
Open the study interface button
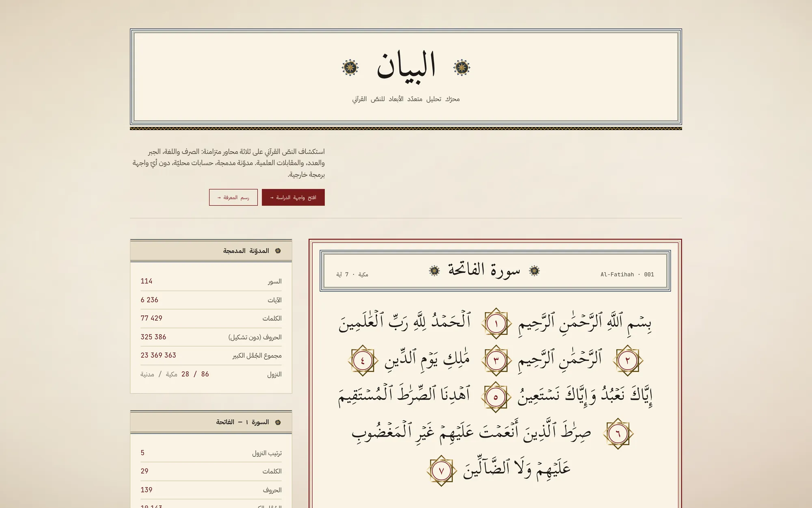[293, 198]
